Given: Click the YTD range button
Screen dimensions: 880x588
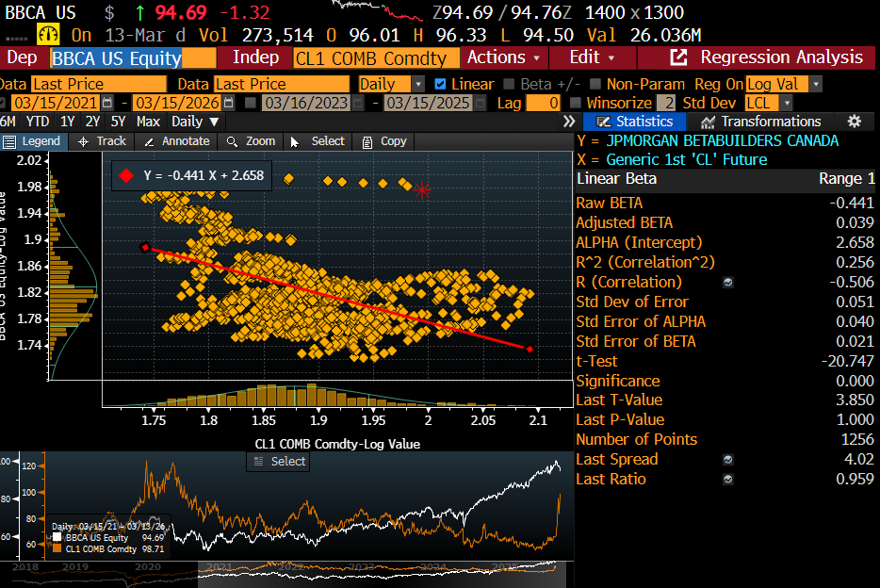Looking at the screenshot, I should [36, 122].
